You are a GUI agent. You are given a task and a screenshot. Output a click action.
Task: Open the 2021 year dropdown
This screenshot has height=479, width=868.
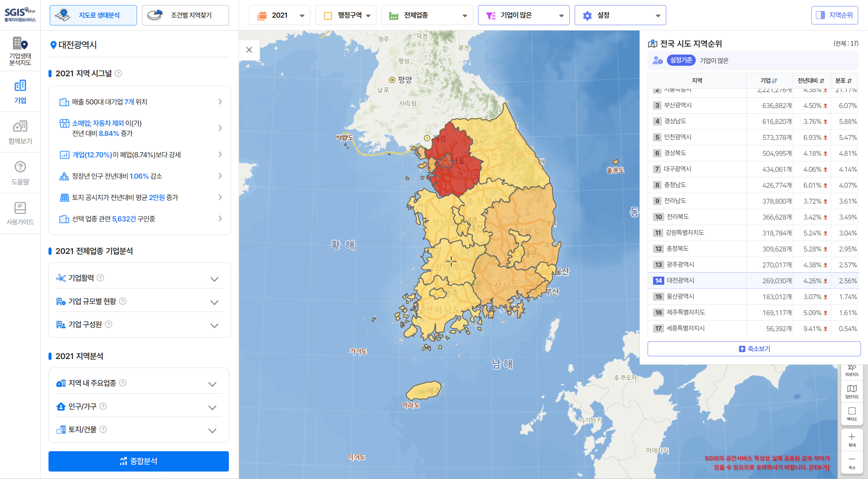tap(279, 15)
